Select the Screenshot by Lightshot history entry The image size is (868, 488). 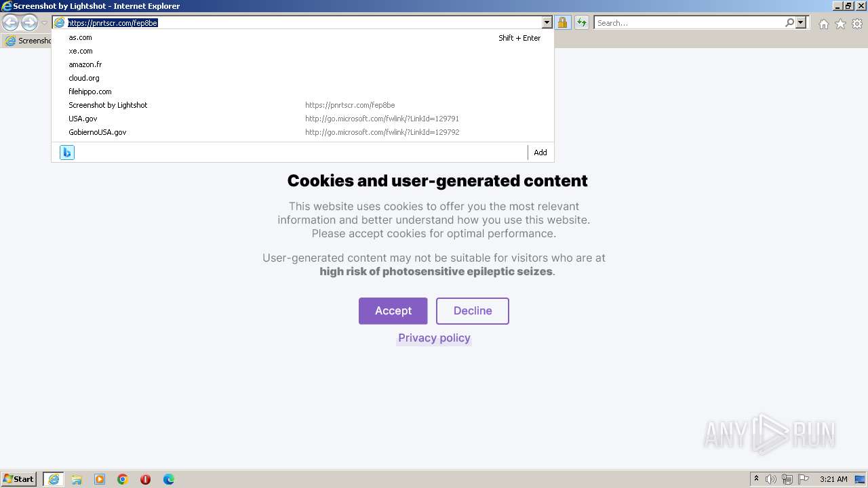pos(302,105)
